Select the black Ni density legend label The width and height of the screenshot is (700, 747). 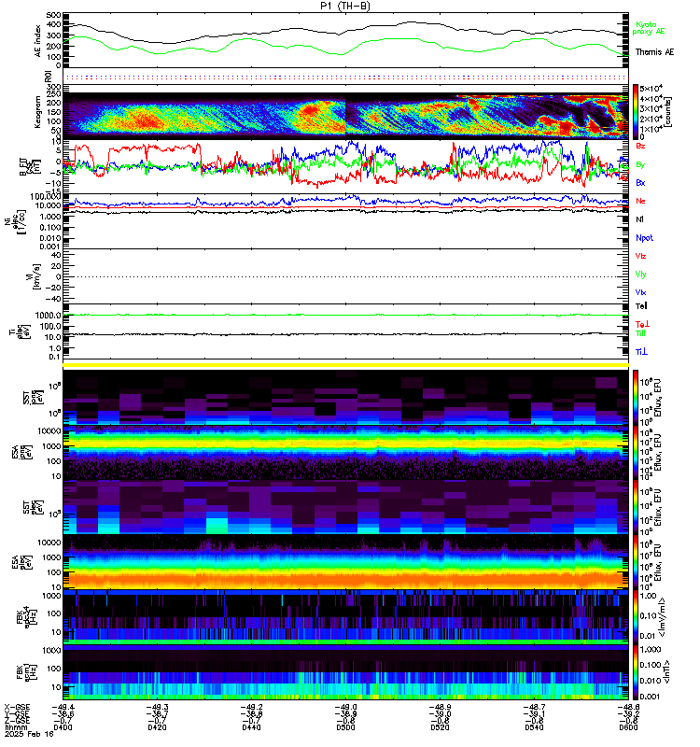pyautogui.click(x=639, y=219)
